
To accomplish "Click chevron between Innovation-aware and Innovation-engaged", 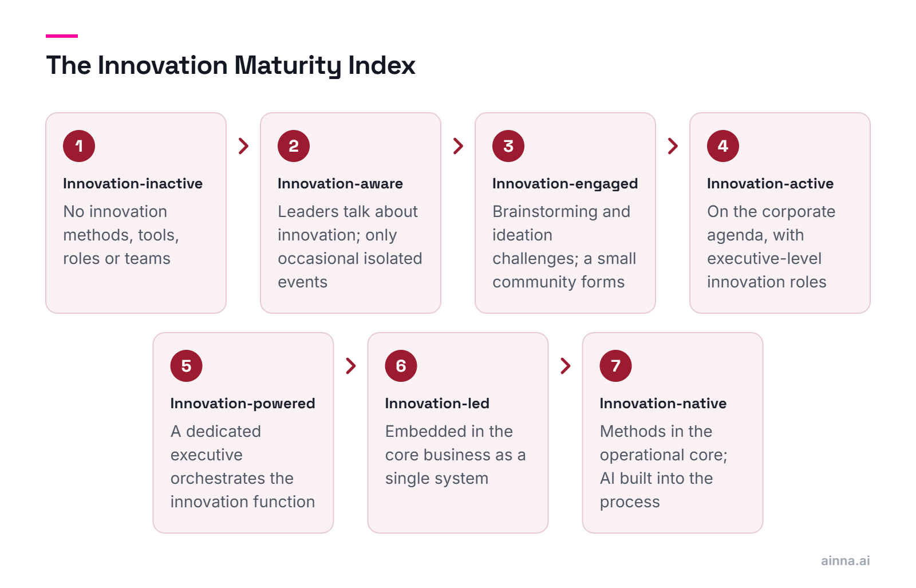I will pos(458,146).
